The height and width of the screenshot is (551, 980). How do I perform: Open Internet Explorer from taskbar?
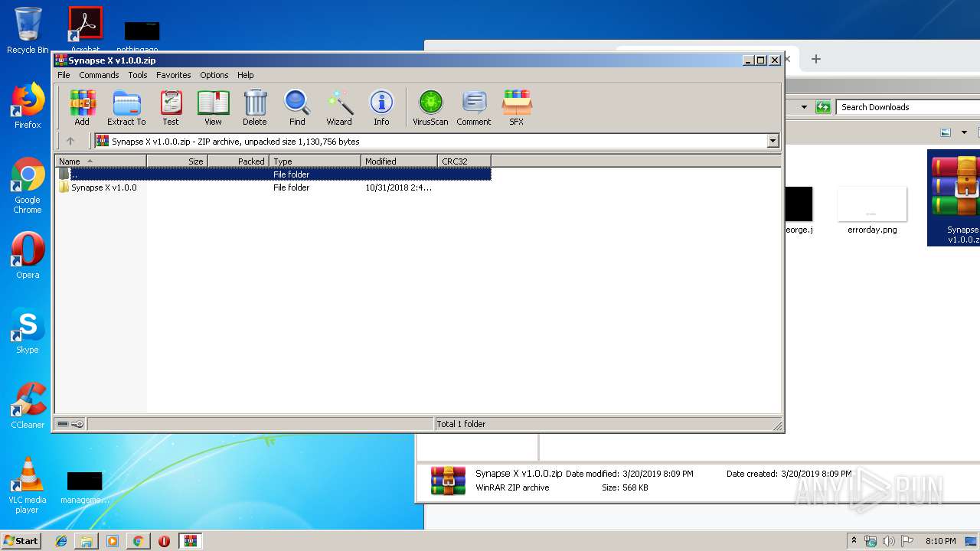[x=61, y=540]
